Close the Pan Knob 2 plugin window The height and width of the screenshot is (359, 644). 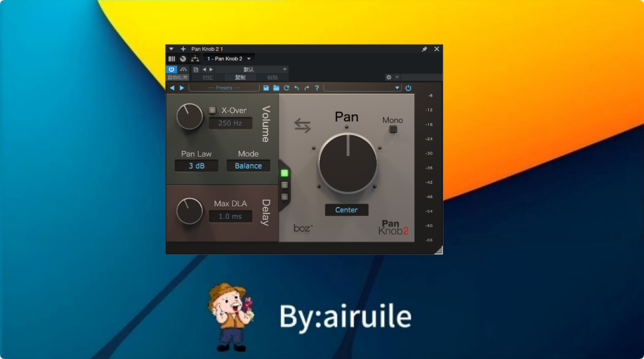(x=436, y=49)
